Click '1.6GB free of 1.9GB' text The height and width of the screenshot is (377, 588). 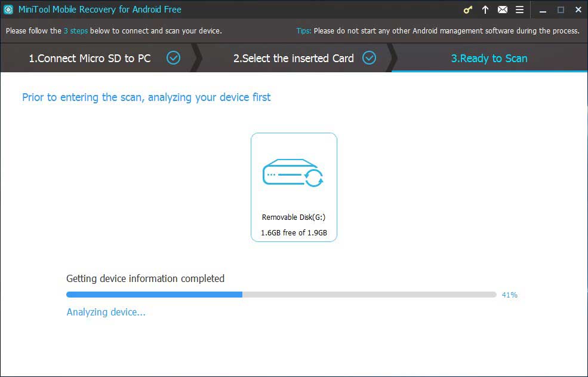pyautogui.click(x=294, y=233)
